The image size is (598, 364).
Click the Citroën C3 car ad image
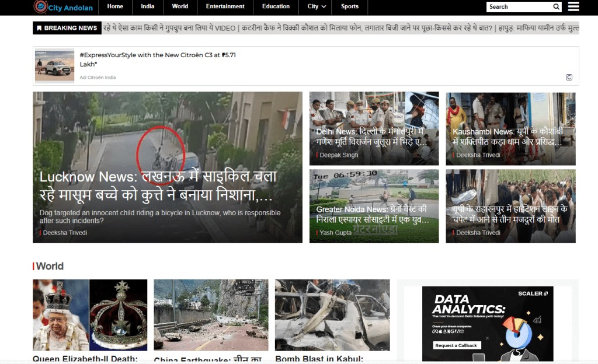pyautogui.click(x=54, y=66)
